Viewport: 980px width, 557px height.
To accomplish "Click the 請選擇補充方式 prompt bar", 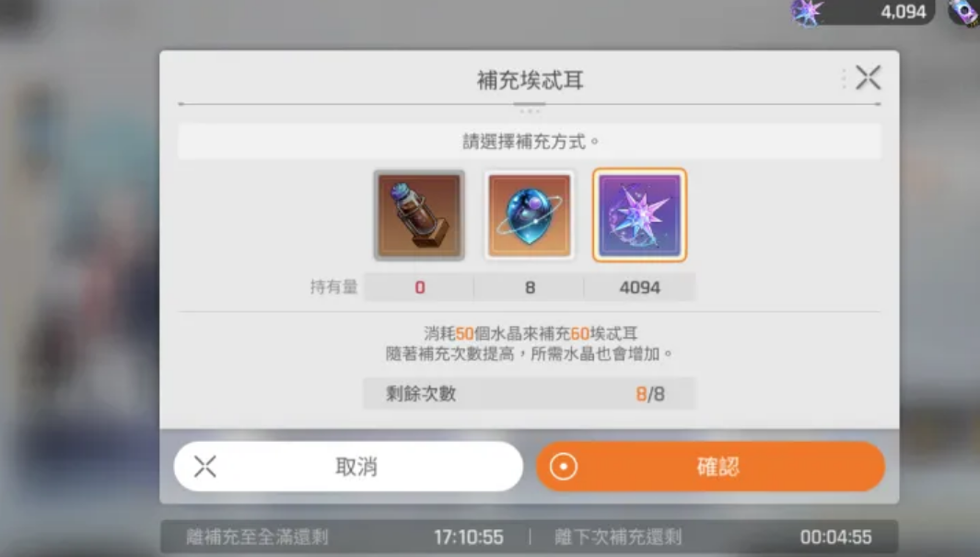I will [530, 142].
